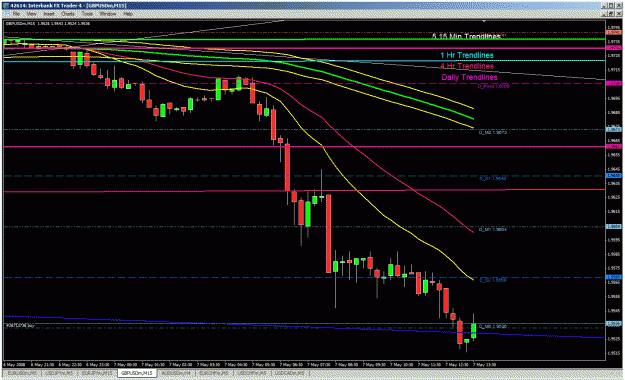Viewport: 625px width, 380px height.
Task: Restore the inner chart window
Action: tap(611, 14)
